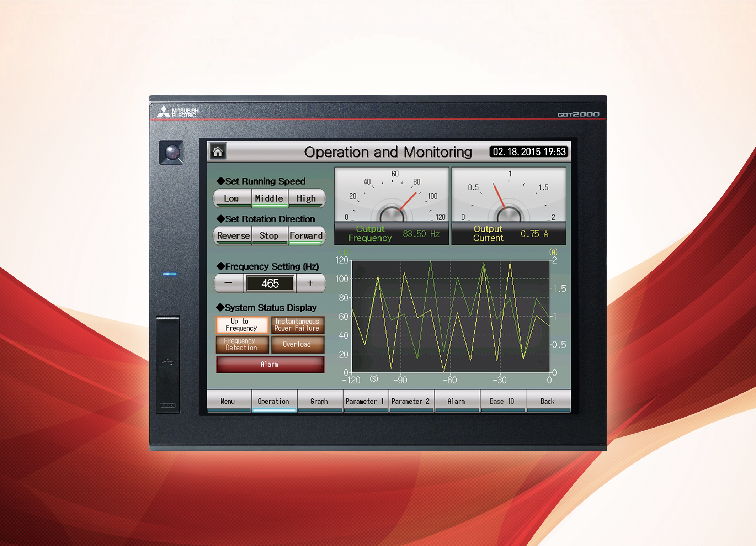Screen dimensions: 756x546
Task: Increase frequency with the plus stepper
Action: click(x=309, y=283)
